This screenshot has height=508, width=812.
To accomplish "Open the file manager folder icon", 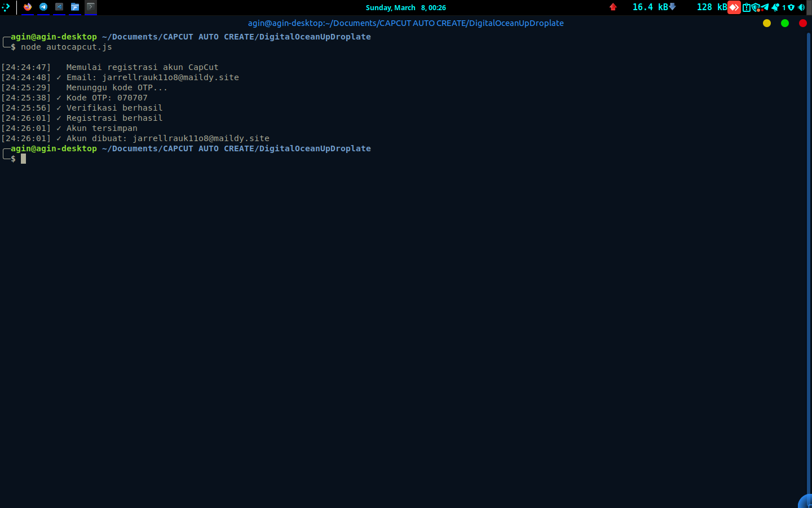I will (75, 7).
